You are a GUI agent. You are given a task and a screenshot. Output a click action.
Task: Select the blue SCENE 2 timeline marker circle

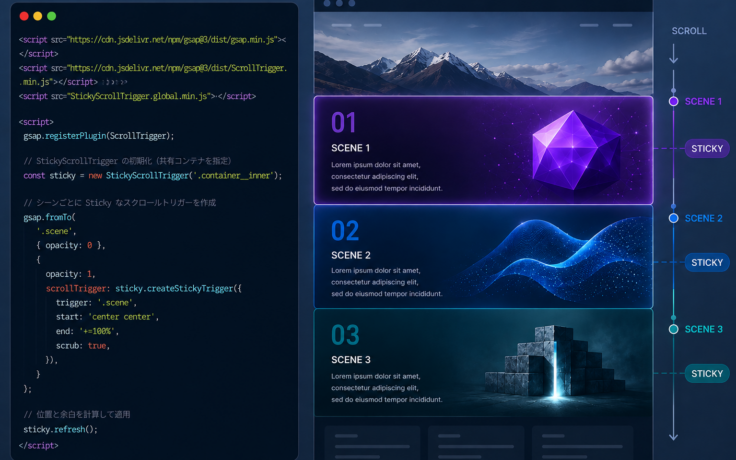coord(674,218)
